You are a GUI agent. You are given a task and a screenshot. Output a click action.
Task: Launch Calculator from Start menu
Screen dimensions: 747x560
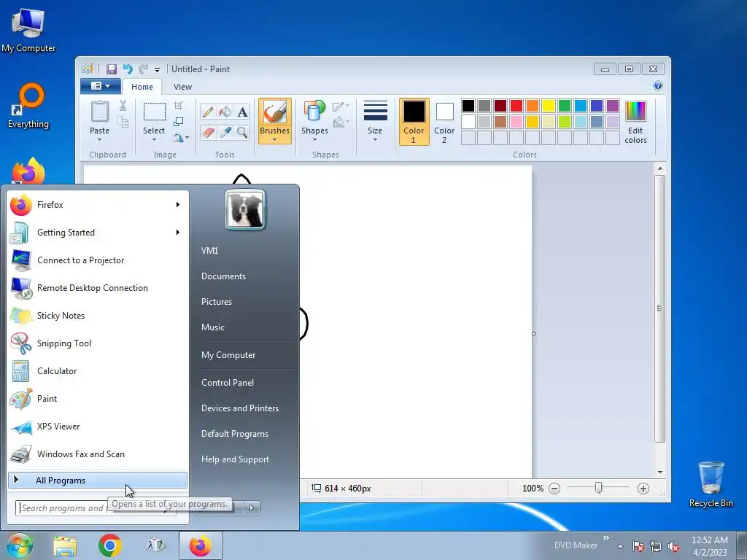(x=98, y=371)
